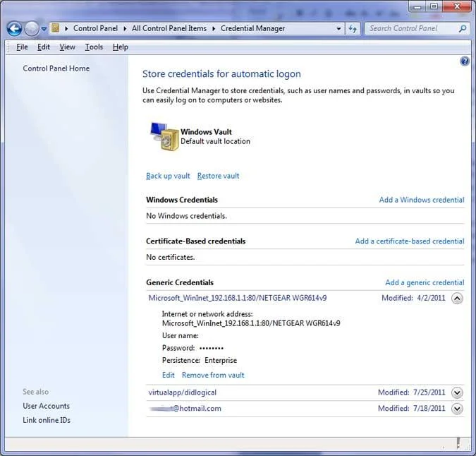Select the @hotmail.com entry name
This screenshot has width=476, height=456.
pos(185,409)
